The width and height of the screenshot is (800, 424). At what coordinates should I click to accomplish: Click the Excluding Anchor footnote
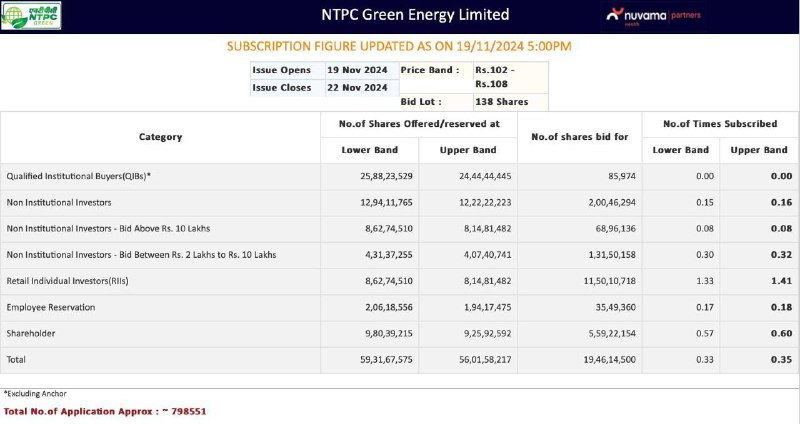35,394
